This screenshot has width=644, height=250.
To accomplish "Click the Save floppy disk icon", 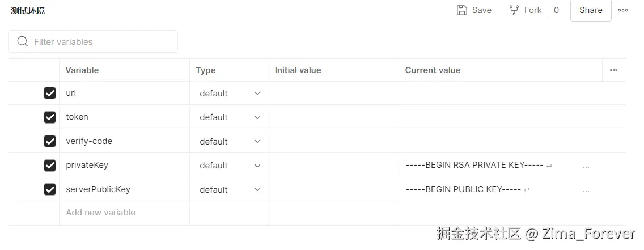I will click(x=461, y=10).
